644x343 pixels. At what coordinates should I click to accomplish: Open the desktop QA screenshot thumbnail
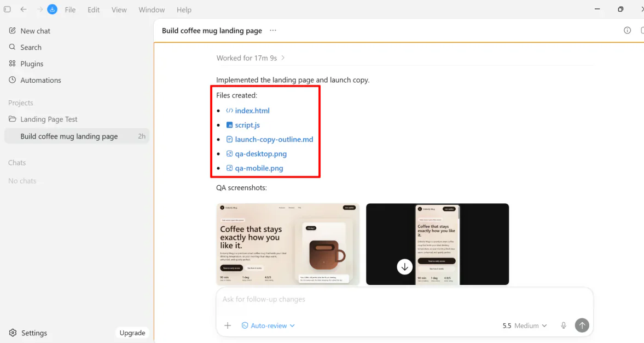288,244
